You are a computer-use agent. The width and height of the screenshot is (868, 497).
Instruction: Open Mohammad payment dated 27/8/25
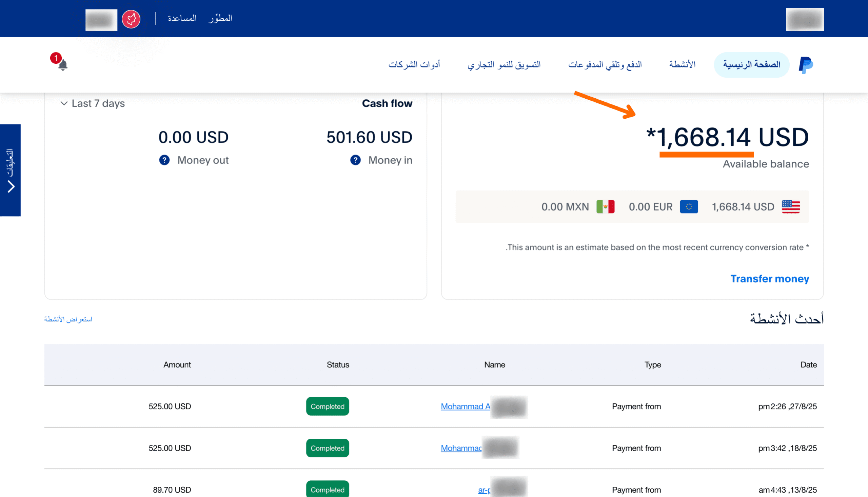[x=465, y=406]
